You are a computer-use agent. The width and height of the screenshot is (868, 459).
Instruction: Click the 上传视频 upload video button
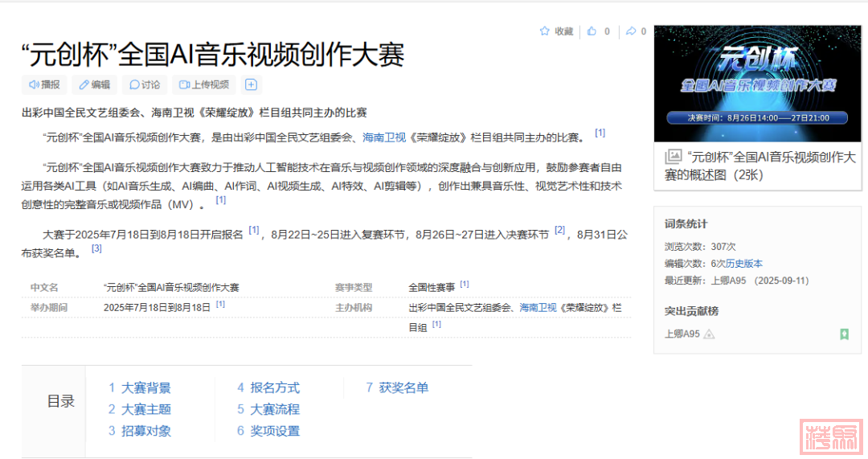point(204,84)
